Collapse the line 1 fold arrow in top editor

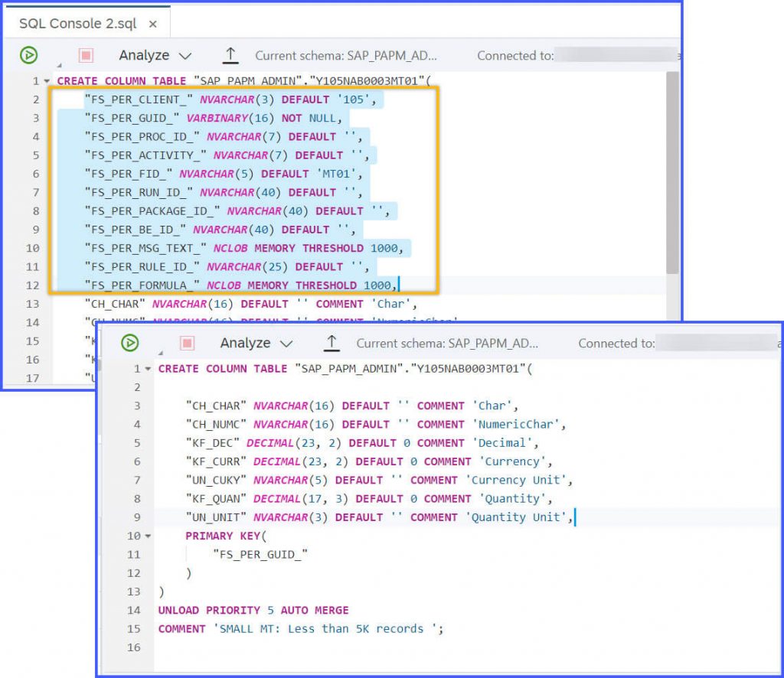(47, 81)
